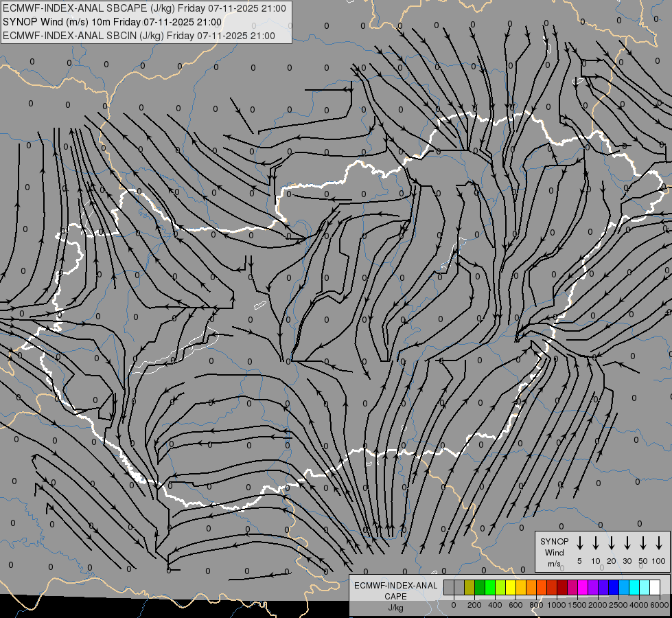Select the 10 m/s SYNOP wind arrow
Screen dimensions: 672x618
tap(595, 542)
